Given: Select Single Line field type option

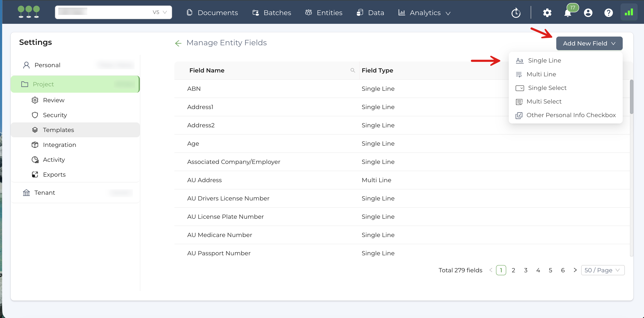Looking at the screenshot, I should click(x=544, y=60).
